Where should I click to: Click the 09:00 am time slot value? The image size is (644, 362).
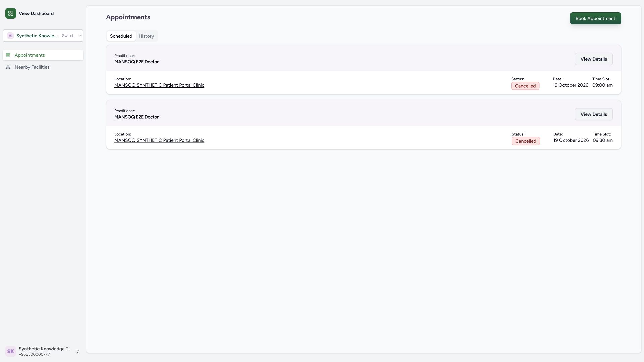(602, 85)
